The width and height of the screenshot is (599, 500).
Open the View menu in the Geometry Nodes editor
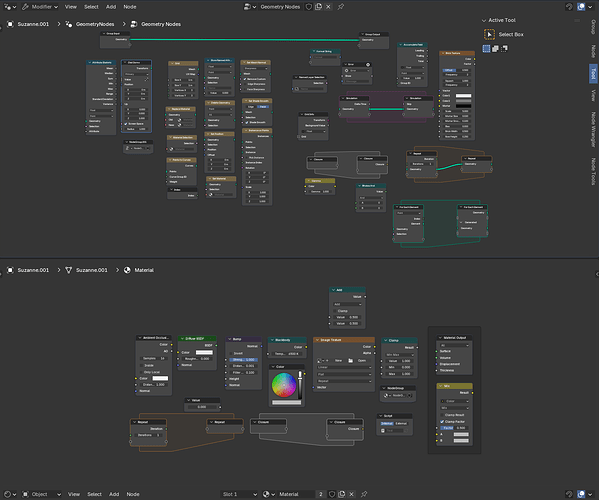(71, 7)
